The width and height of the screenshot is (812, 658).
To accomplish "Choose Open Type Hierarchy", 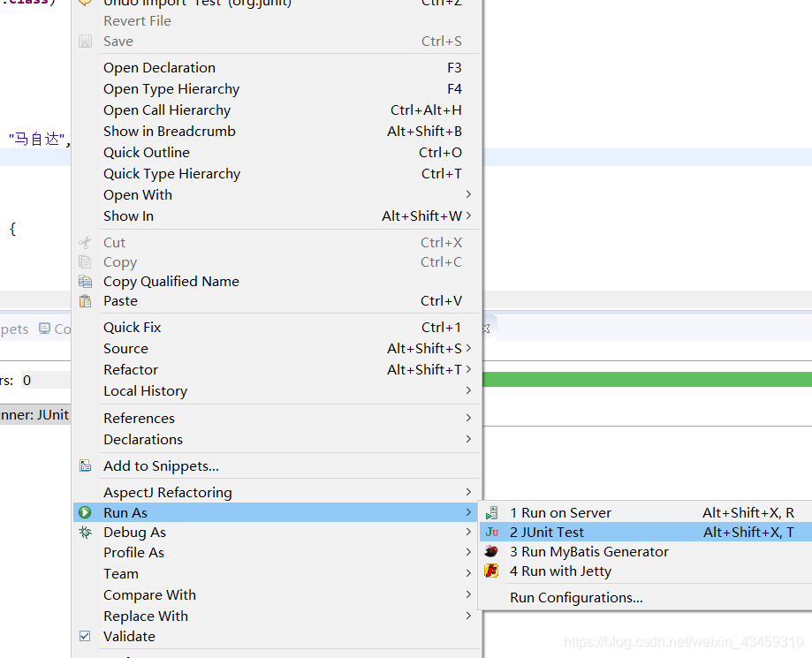I will (276, 89).
